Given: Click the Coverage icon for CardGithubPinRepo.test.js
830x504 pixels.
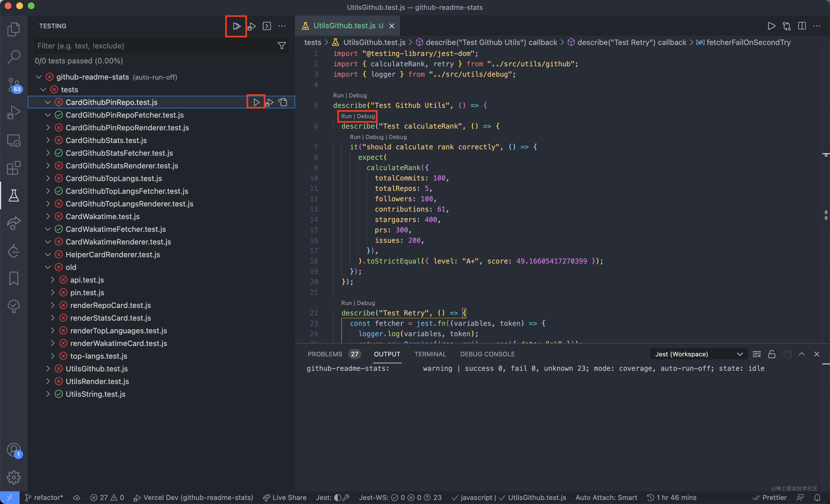Looking at the screenshot, I should coord(283,102).
